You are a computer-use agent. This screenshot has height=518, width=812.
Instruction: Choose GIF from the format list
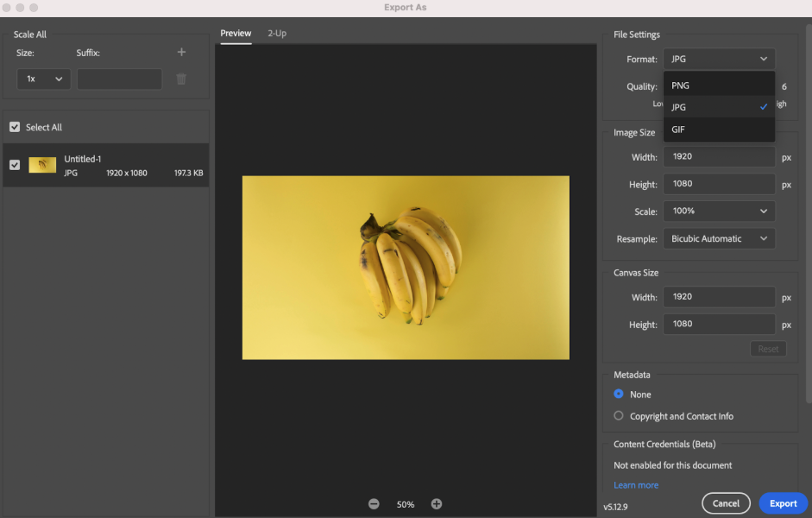719,129
